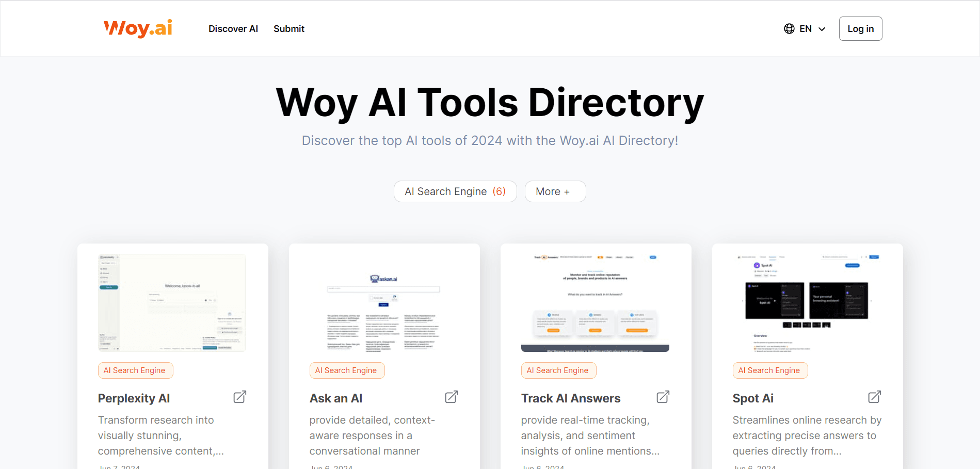
Task: Click external link icon for Spot Ai
Action: [875, 397]
